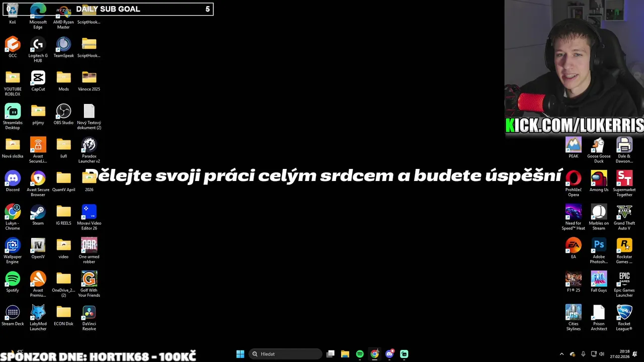Open Need for Speed Heat shortcut

coord(573,218)
